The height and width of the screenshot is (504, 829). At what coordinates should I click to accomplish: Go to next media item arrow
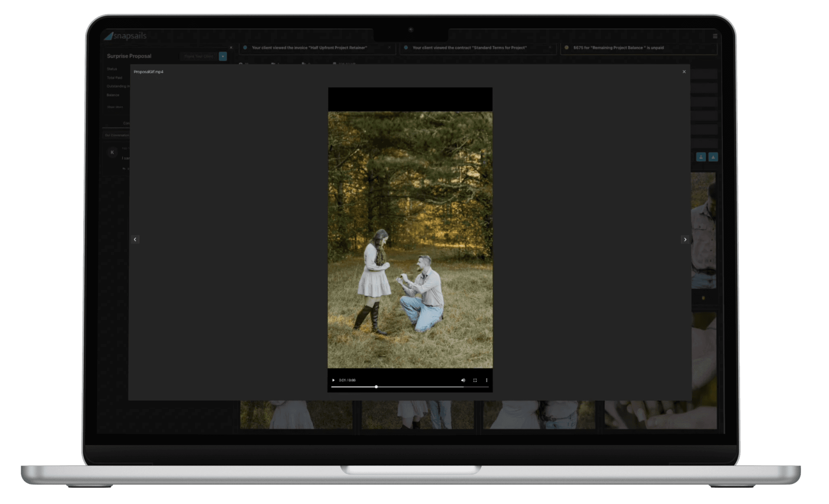pyautogui.click(x=685, y=239)
